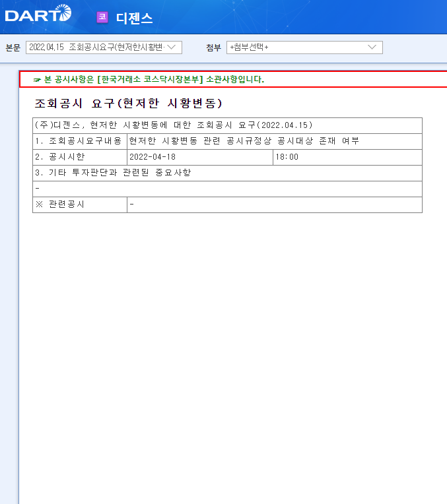The width and height of the screenshot is (447, 504).
Task: Click the purple 코 KOSDAQ market badge
Action: 102,17
